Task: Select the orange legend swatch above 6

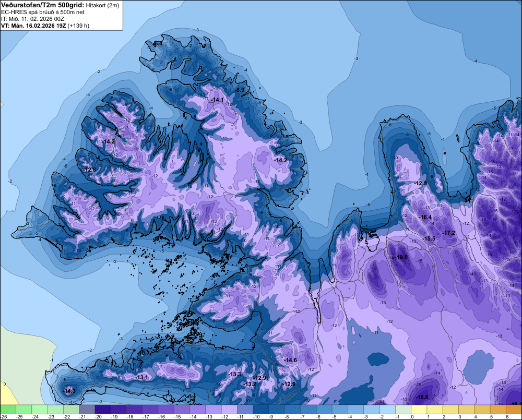Action: tap(514, 409)
